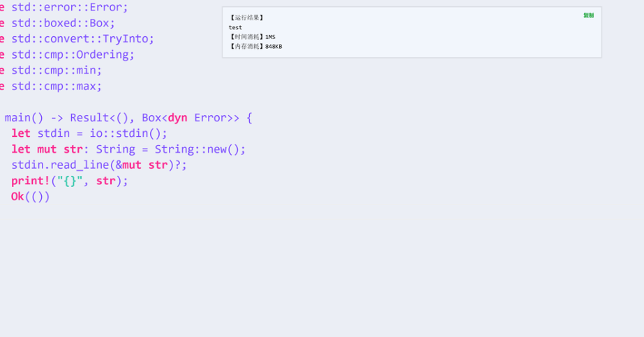644x337 pixels.
Task: Click the 内存消耗 848KB line
Action: click(x=255, y=47)
